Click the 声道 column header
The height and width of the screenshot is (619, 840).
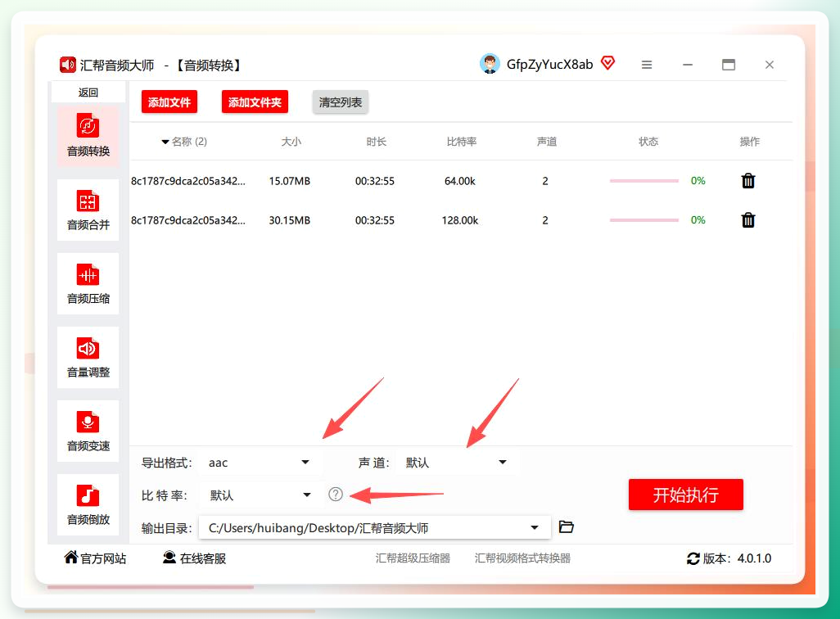(x=546, y=142)
